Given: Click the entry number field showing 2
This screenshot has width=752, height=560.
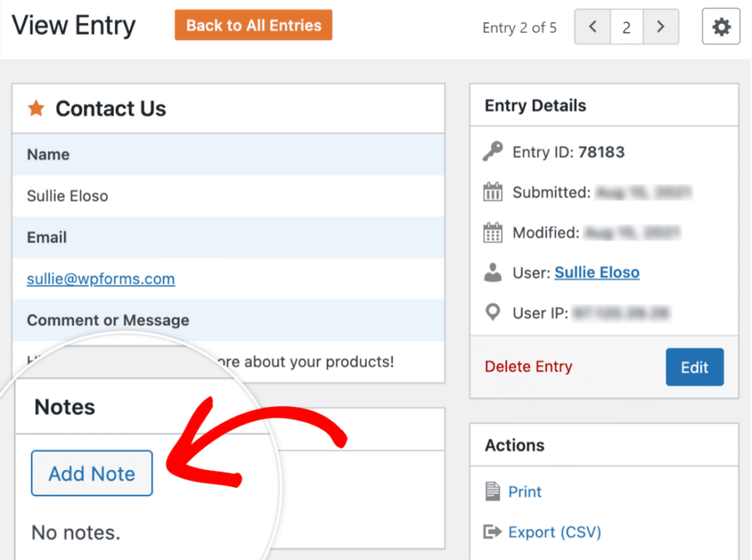Looking at the screenshot, I should [x=626, y=27].
